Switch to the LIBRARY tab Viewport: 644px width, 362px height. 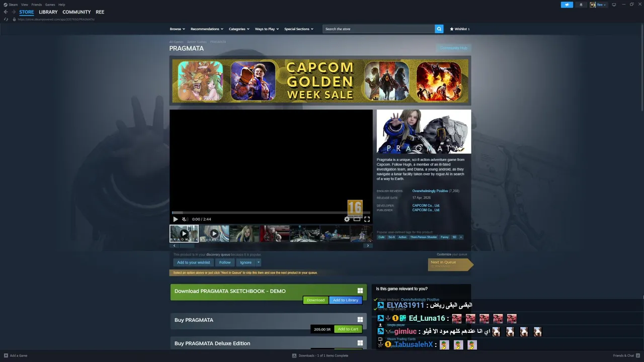coord(48,12)
